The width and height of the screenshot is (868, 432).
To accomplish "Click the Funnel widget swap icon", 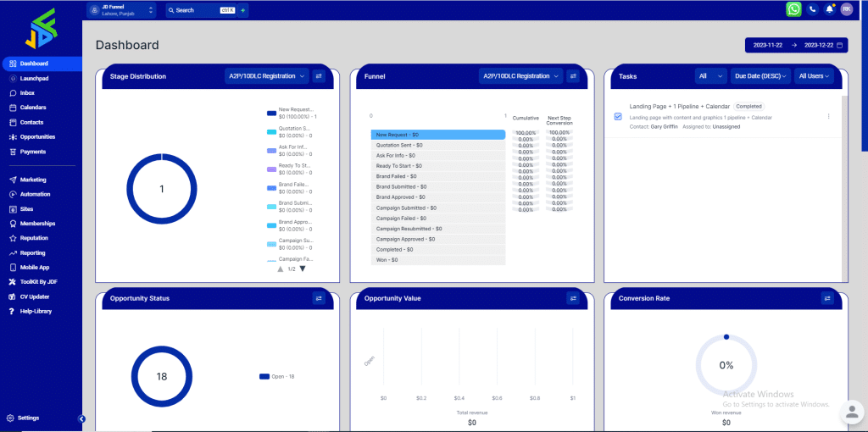I will click(573, 76).
